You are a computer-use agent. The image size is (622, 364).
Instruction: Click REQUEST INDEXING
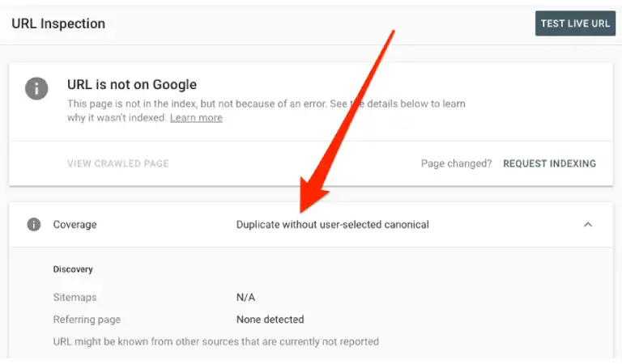[549, 163]
